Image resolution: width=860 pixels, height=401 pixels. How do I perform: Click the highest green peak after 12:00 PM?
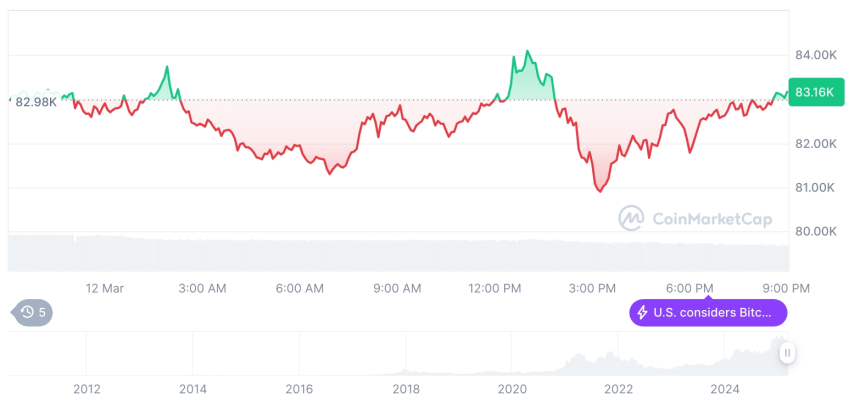[x=528, y=51]
